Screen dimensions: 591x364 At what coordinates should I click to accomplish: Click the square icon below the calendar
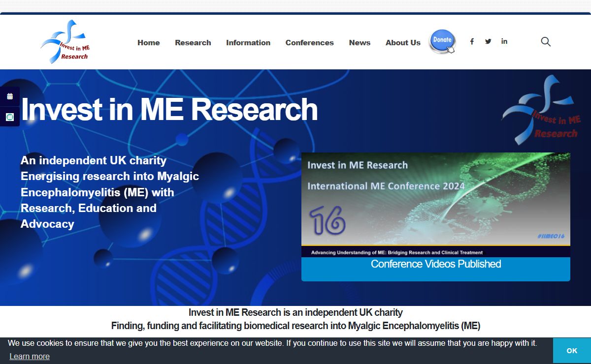(10, 117)
